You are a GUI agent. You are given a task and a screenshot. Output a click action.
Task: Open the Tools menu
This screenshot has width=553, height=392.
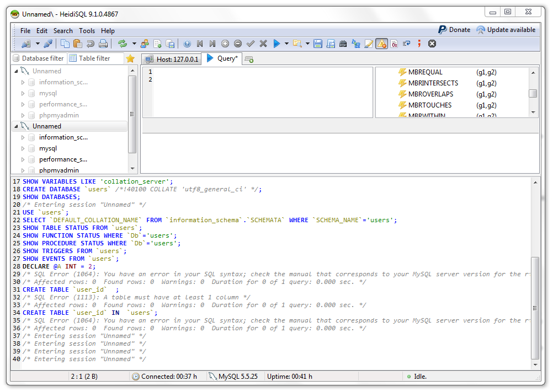point(87,31)
